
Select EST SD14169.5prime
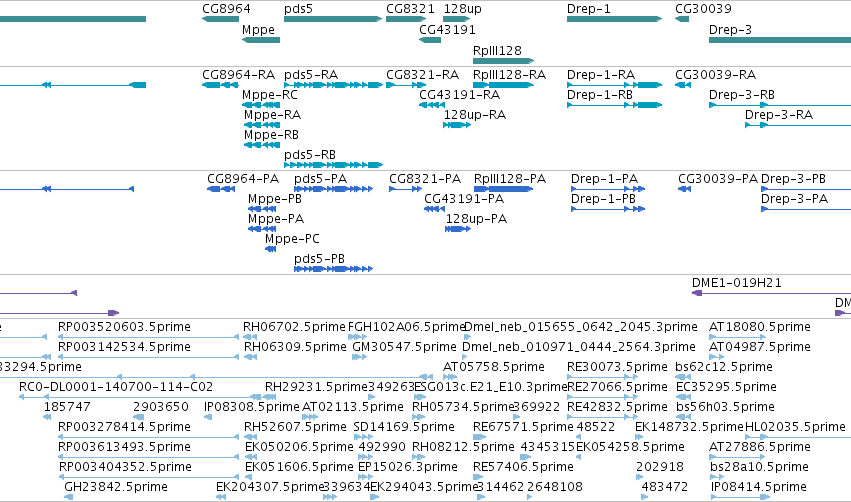point(404,428)
